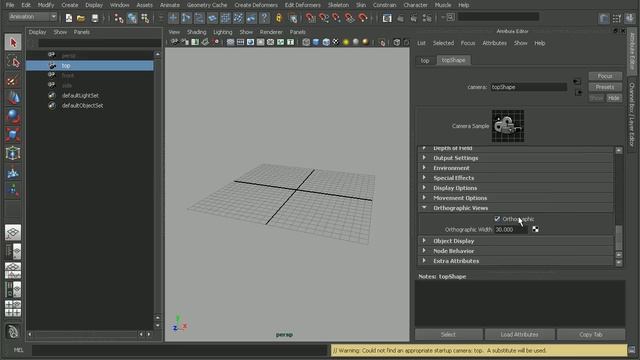Expand the Node Behavior section
This screenshot has height=360, width=640.
click(515, 251)
